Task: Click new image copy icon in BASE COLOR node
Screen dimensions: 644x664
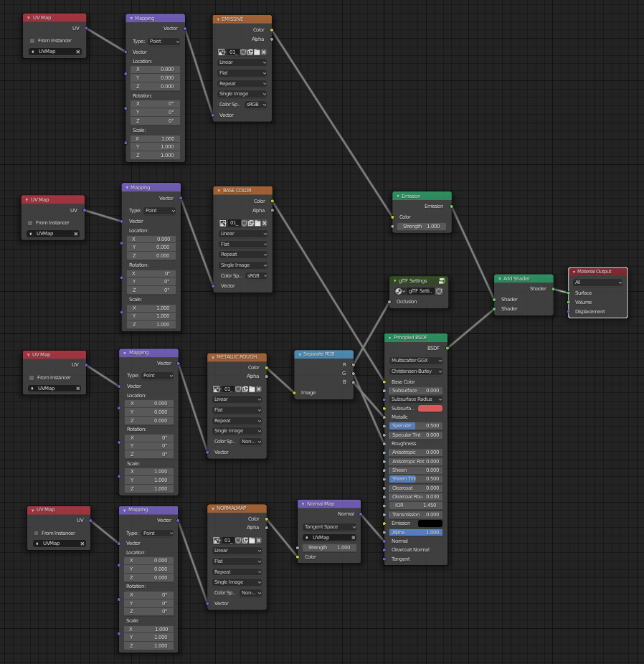Action: point(251,223)
